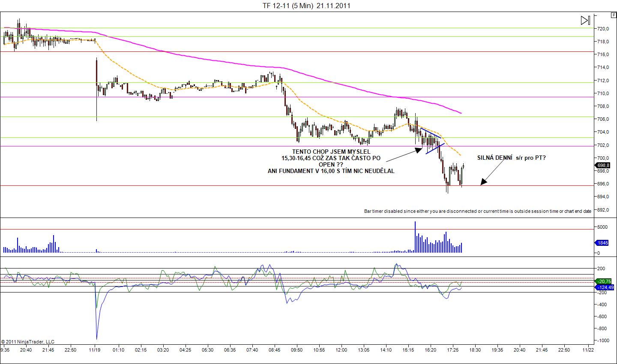This screenshot has width=617, height=364.
Task: Select the 1845 volume value marker
Action: tap(602, 243)
